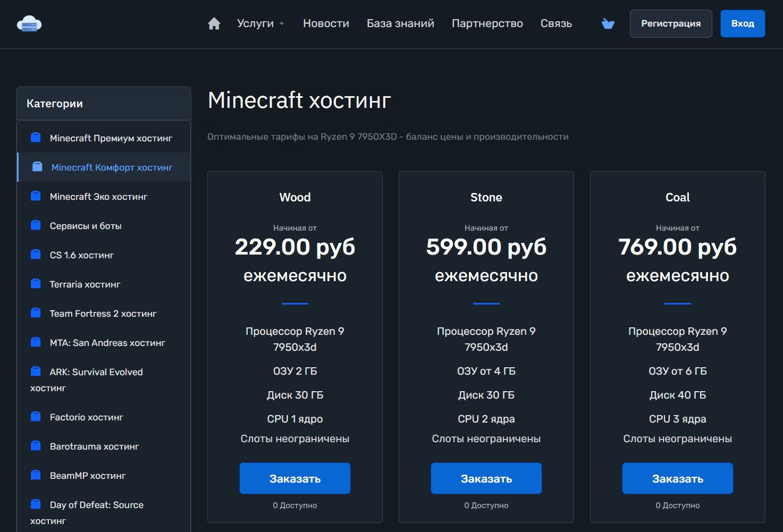Click box icon beside Сервисы и боты
783x532 pixels.
tap(36, 225)
